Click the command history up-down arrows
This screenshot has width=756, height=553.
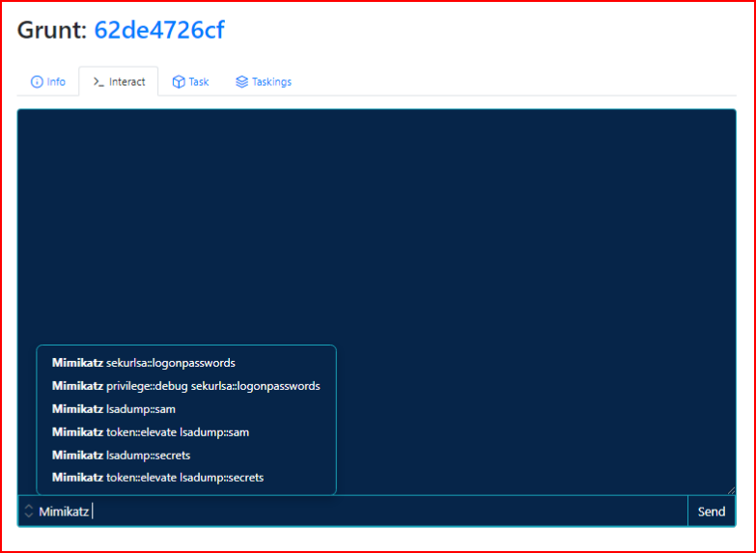click(29, 512)
